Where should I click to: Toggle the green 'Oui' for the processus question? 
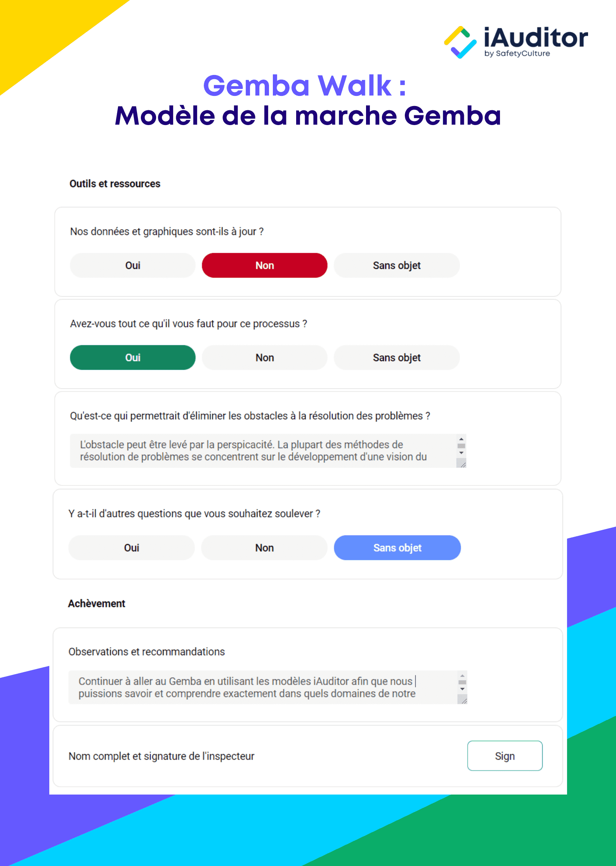coord(132,357)
